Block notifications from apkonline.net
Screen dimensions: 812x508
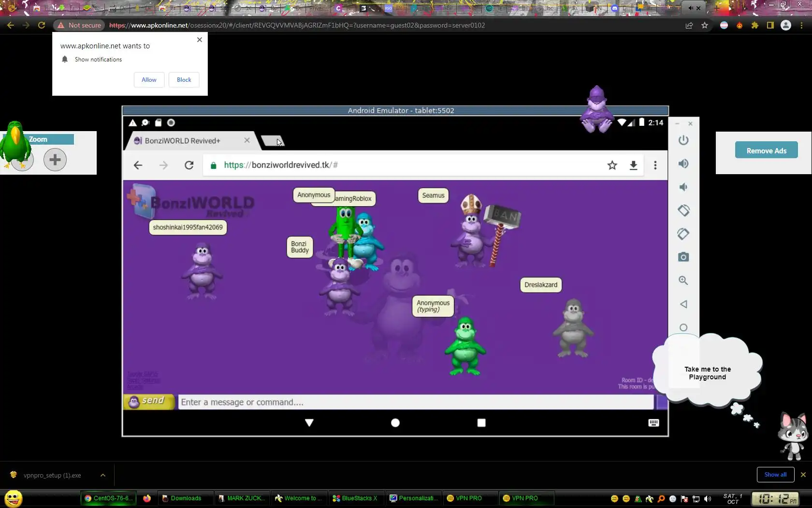point(184,80)
